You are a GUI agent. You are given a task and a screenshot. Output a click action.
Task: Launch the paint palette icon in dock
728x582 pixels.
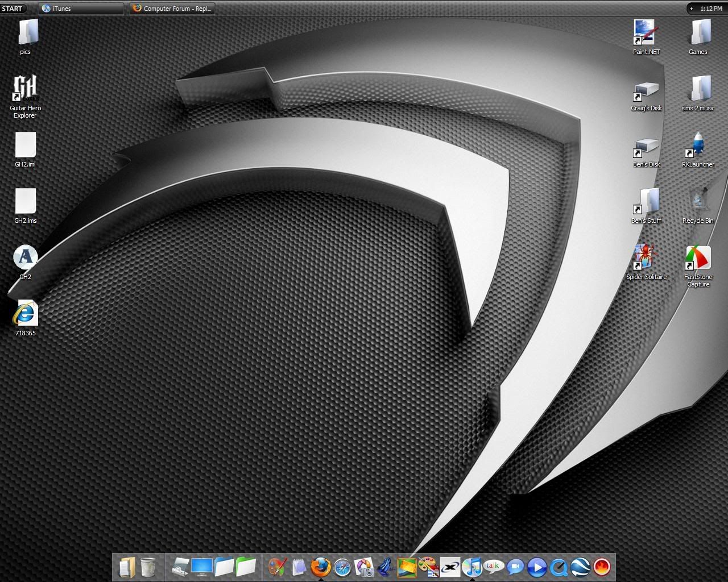click(x=428, y=567)
